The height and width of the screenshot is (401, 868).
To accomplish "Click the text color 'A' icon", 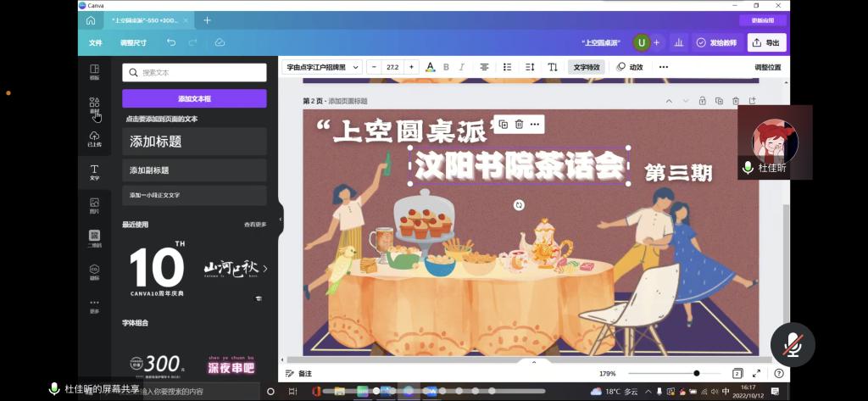I will coord(430,67).
